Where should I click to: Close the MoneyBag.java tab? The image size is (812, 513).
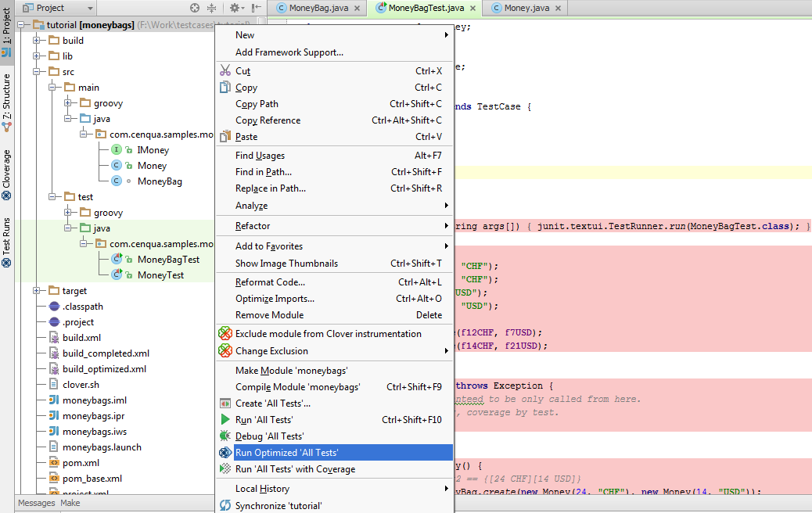pos(356,8)
